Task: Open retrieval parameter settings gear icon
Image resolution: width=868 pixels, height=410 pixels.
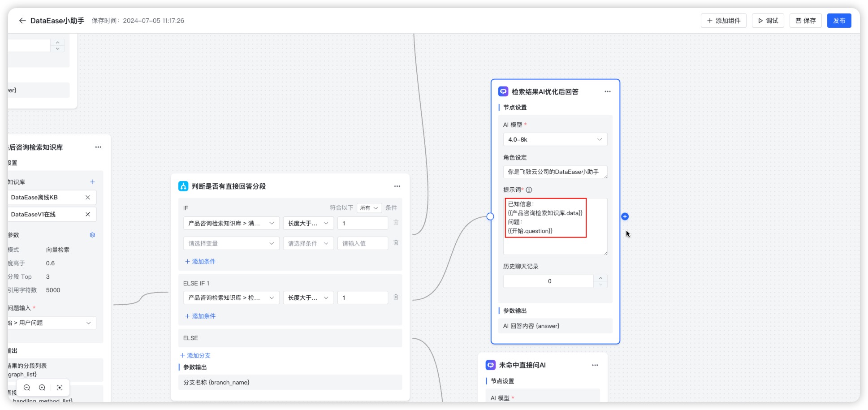Action: 92,235
